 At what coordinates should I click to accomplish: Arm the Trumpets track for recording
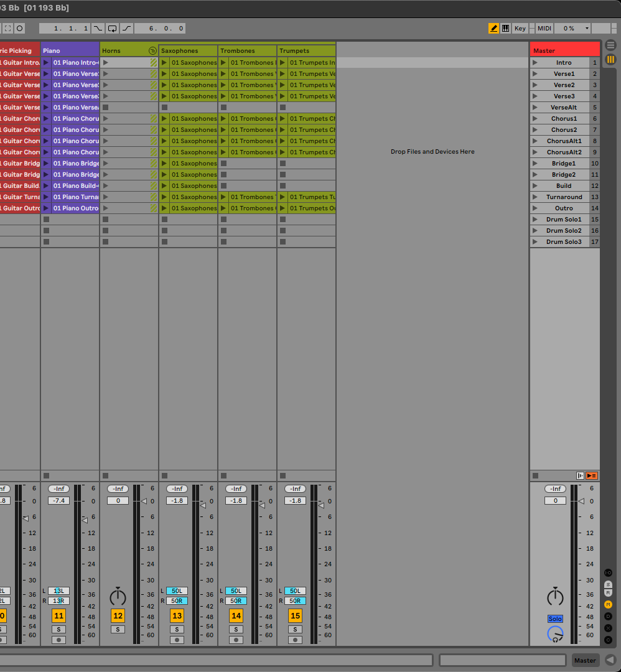296,640
